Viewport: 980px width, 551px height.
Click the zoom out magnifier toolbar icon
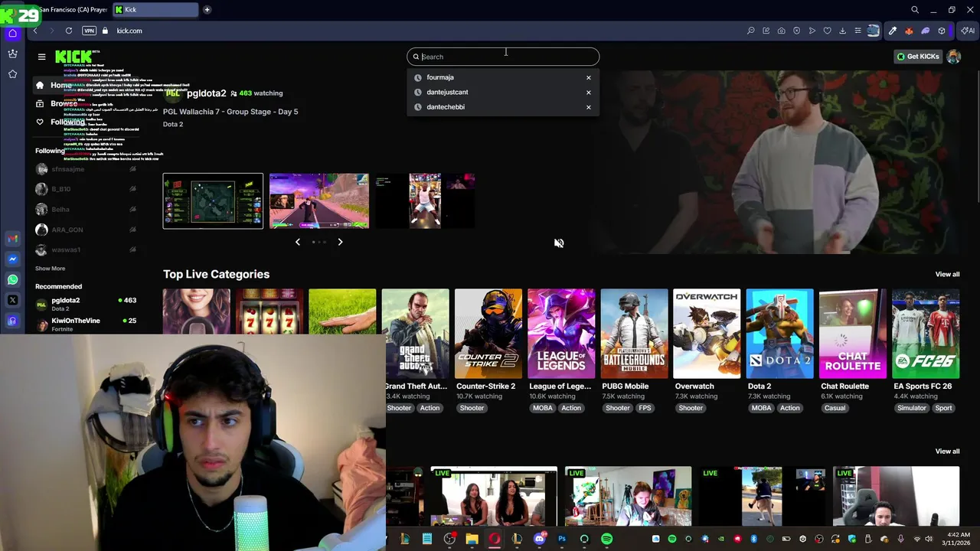tap(751, 31)
